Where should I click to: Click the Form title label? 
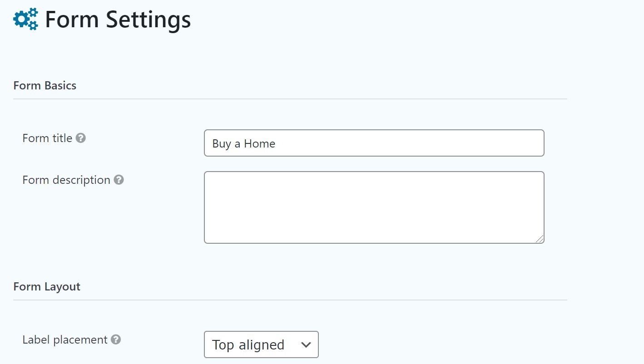47,138
